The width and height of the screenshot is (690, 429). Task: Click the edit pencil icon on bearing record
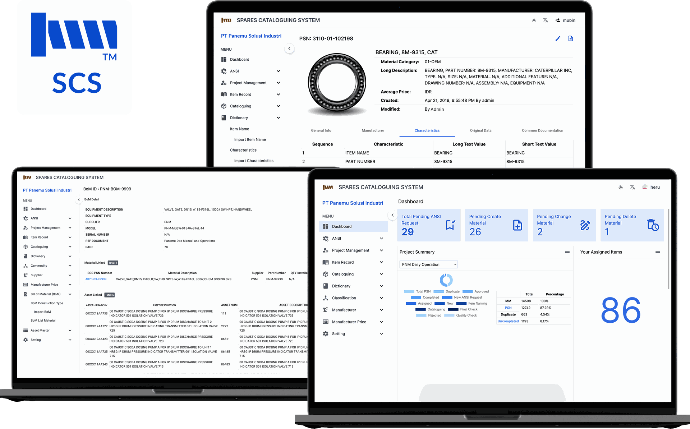(557, 39)
